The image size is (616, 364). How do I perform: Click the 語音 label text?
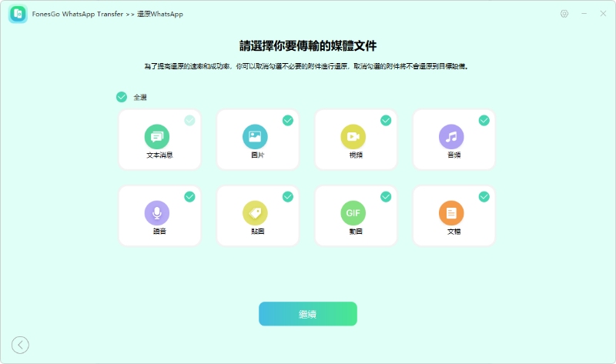159,232
